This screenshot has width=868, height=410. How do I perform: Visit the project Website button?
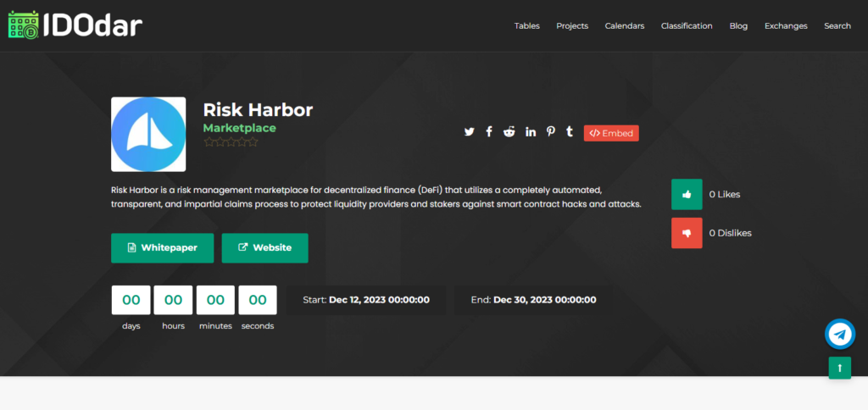point(265,248)
